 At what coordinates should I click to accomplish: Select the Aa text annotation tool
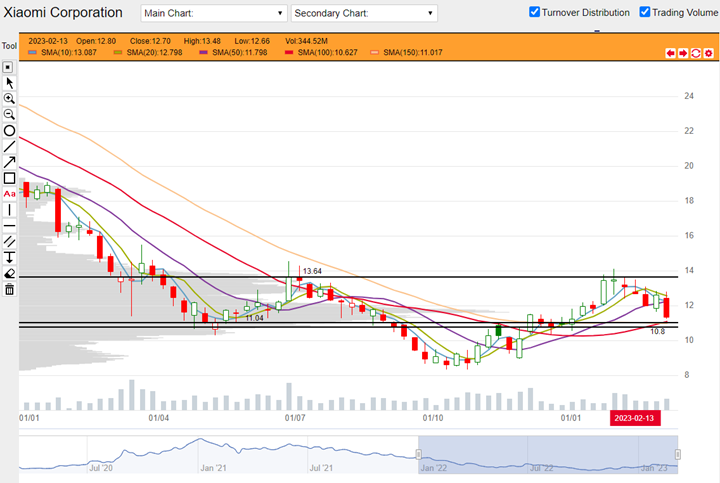(x=9, y=194)
